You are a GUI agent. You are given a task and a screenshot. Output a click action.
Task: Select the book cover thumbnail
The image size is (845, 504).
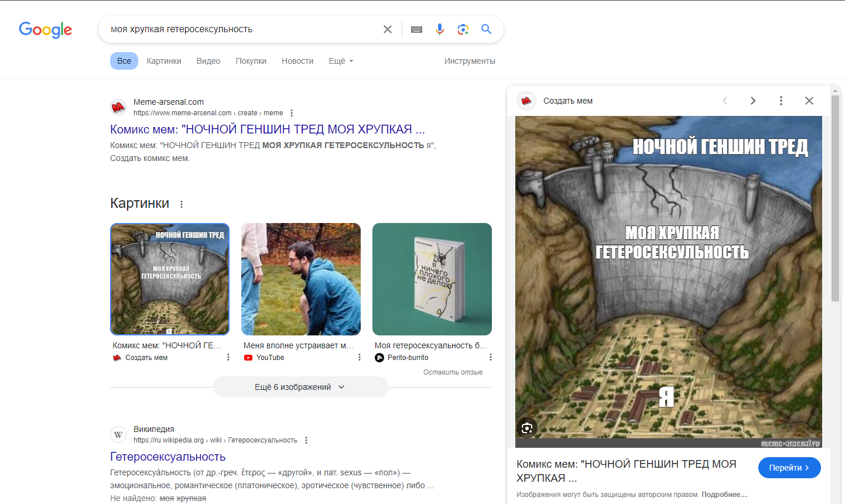point(432,279)
